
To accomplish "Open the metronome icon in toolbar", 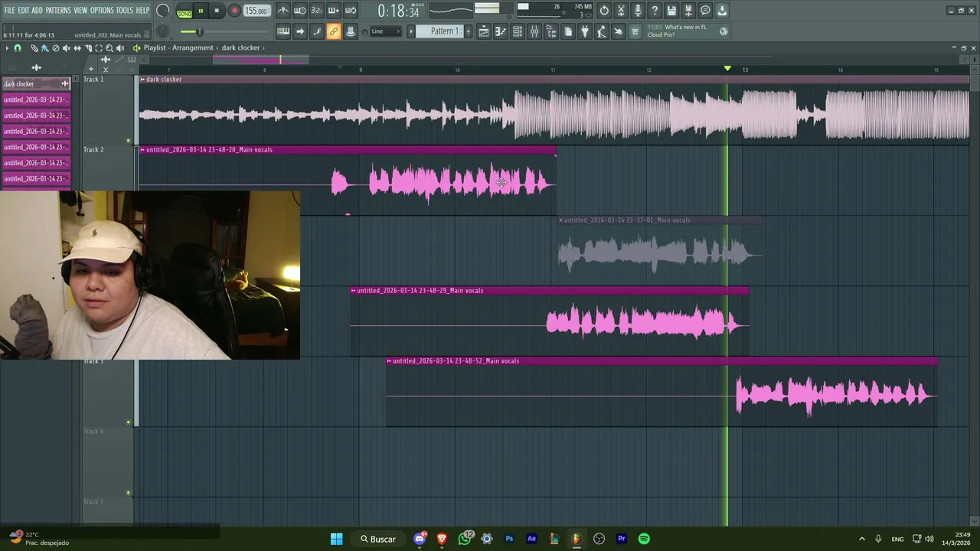I will 283,11.
